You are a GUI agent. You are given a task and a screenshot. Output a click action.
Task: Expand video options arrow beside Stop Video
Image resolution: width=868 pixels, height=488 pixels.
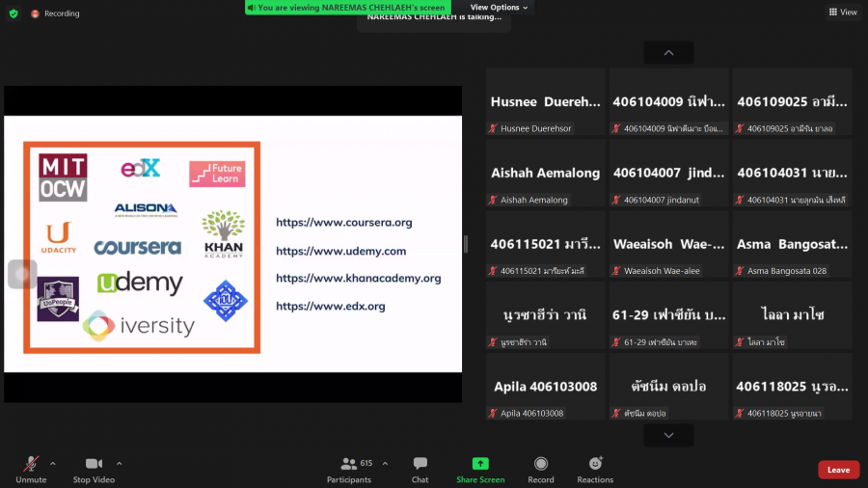tap(120, 463)
